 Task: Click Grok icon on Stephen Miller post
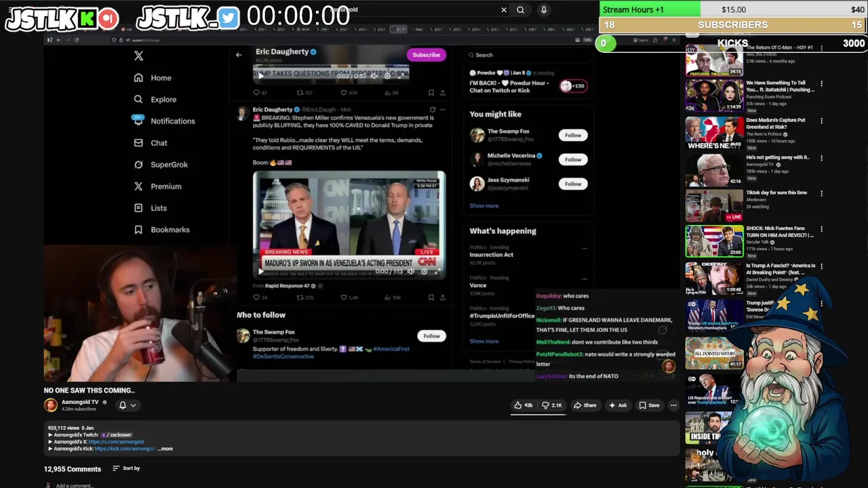coord(432,109)
